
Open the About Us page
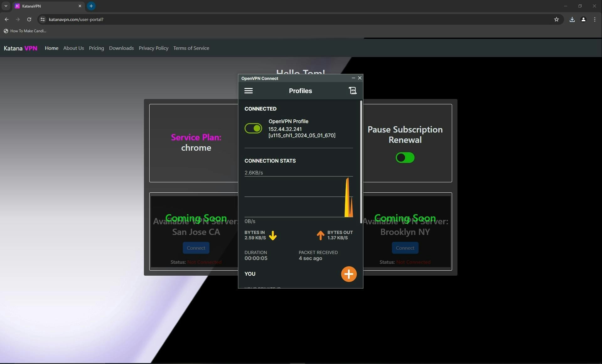(74, 48)
